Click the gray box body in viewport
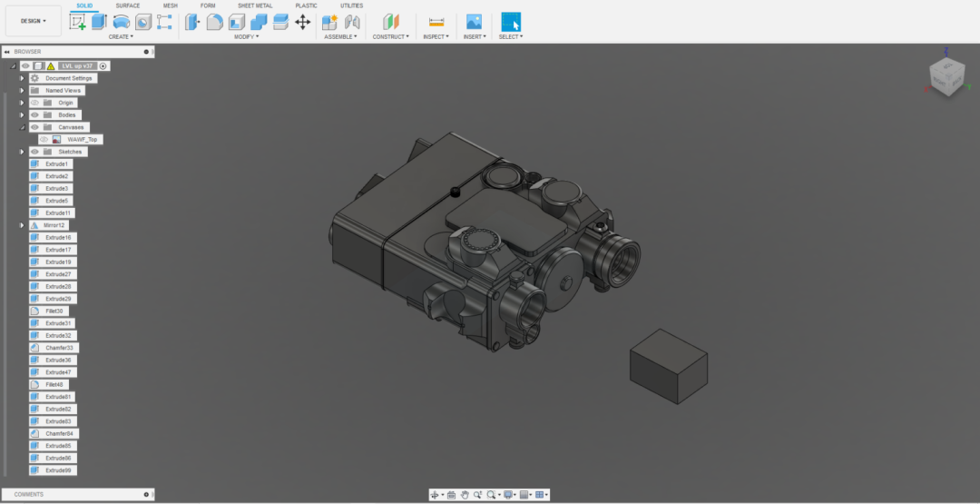Screen dimensions: 980x504 668,367
